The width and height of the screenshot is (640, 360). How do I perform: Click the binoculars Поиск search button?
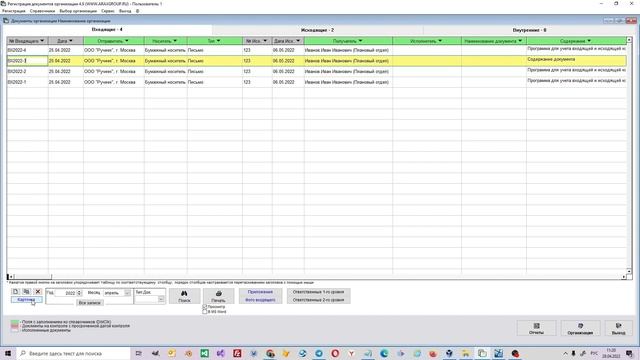coord(184,296)
